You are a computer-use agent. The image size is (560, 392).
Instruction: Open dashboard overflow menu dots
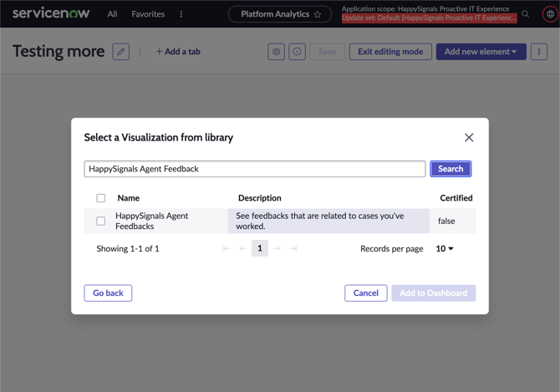538,52
